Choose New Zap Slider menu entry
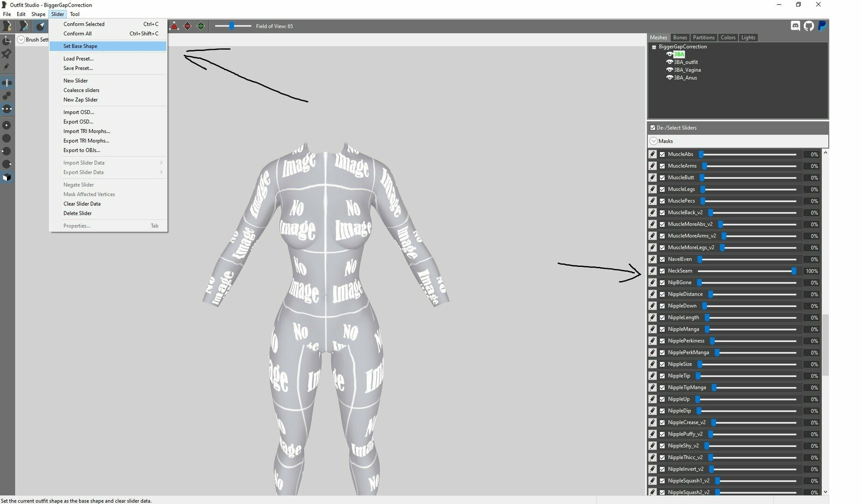 point(108,100)
